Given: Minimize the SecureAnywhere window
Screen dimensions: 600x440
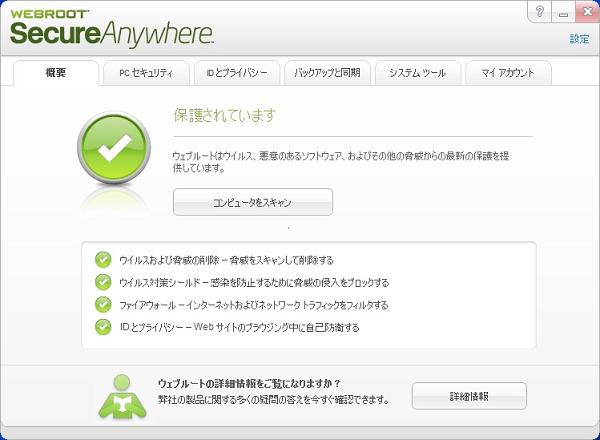Looking at the screenshot, I should point(563,12).
